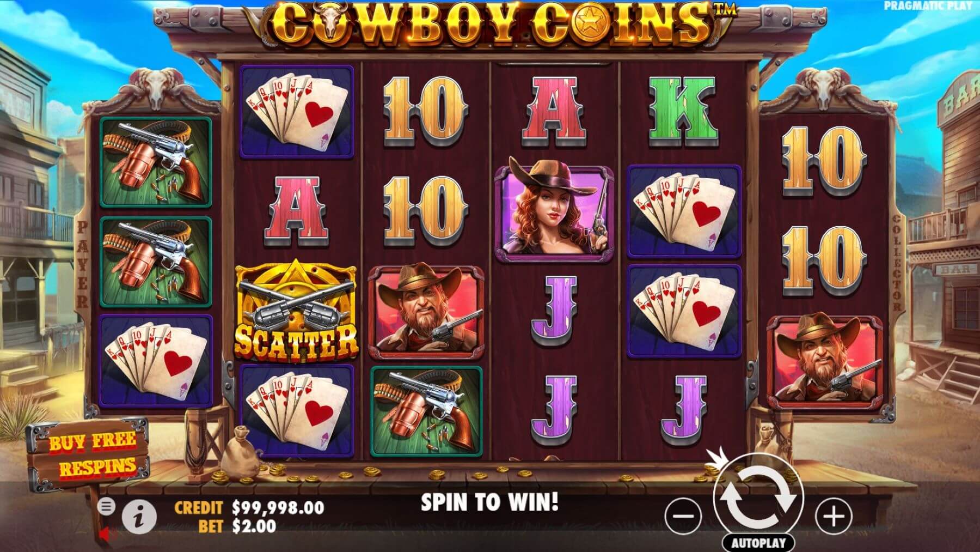Screen dimensions: 980x552
Task: Click the Autoplay button
Action: pyautogui.click(x=758, y=543)
